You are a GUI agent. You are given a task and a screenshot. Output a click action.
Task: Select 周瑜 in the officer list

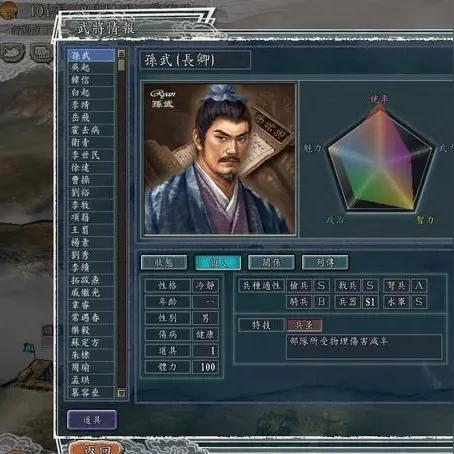point(91,367)
